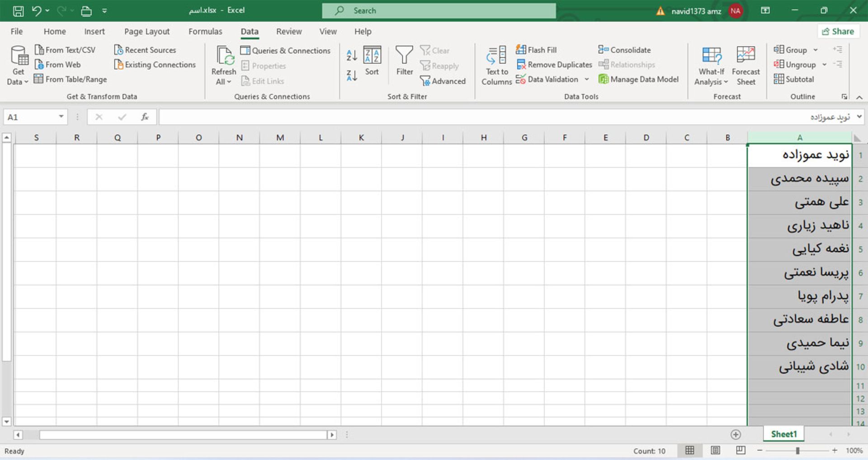Click the Subtotal button

point(794,79)
